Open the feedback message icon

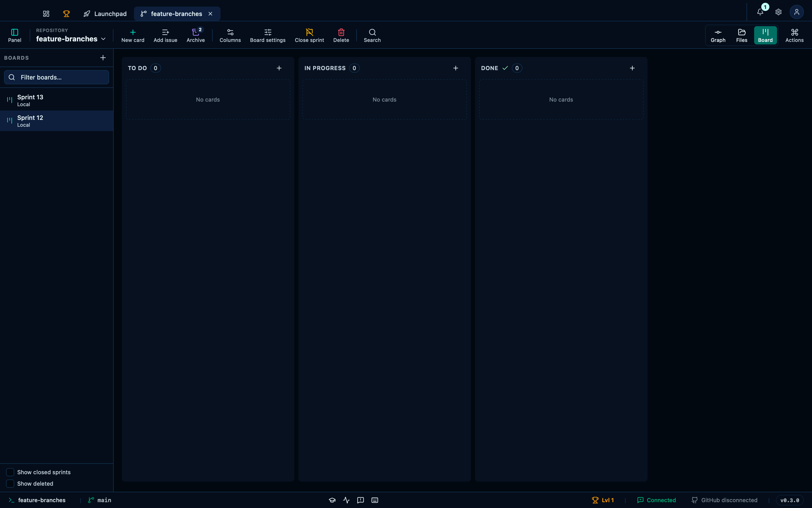pyautogui.click(x=361, y=500)
